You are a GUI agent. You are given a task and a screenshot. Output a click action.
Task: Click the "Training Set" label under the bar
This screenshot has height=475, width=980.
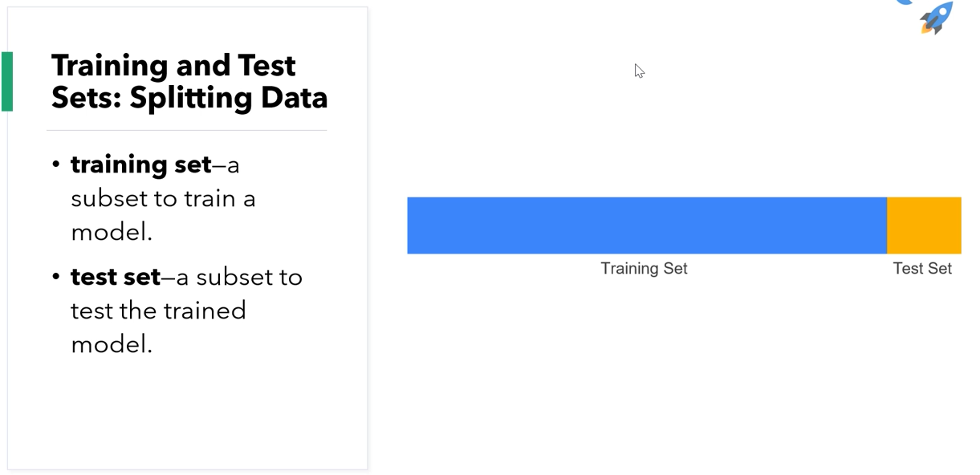pyautogui.click(x=644, y=269)
